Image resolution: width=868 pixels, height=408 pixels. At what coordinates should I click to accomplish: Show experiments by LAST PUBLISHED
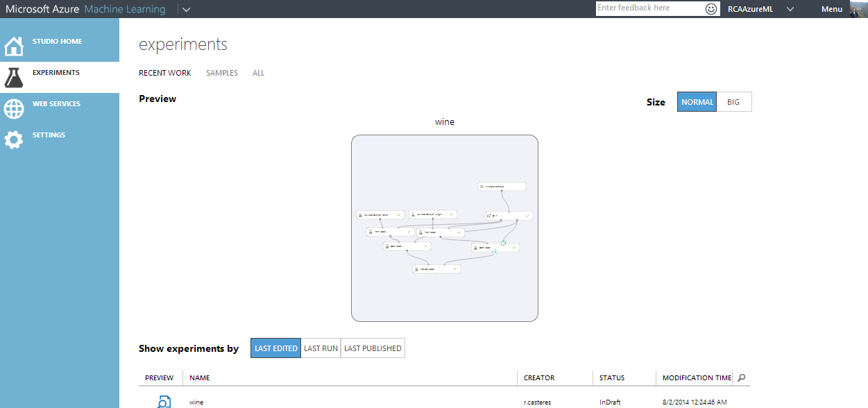[373, 348]
